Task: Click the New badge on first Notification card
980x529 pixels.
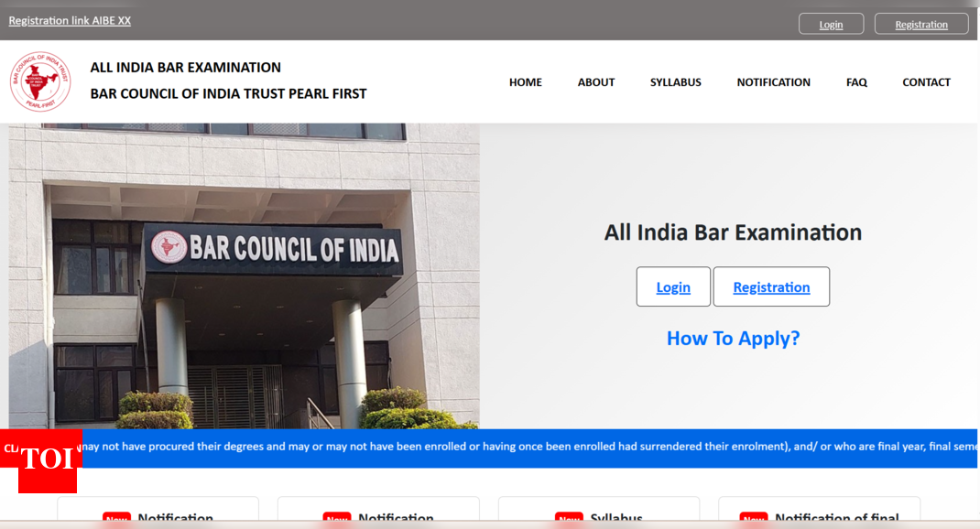Action: coord(116,518)
